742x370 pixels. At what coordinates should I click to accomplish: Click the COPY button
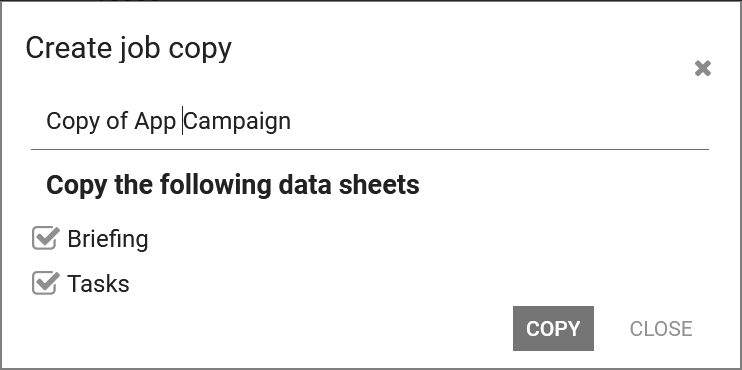[553, 328]
